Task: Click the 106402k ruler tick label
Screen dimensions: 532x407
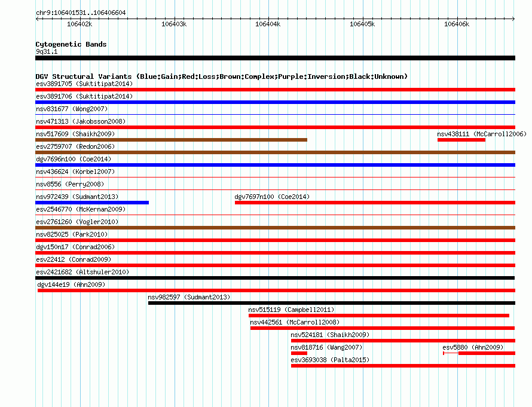Action: 80,24
